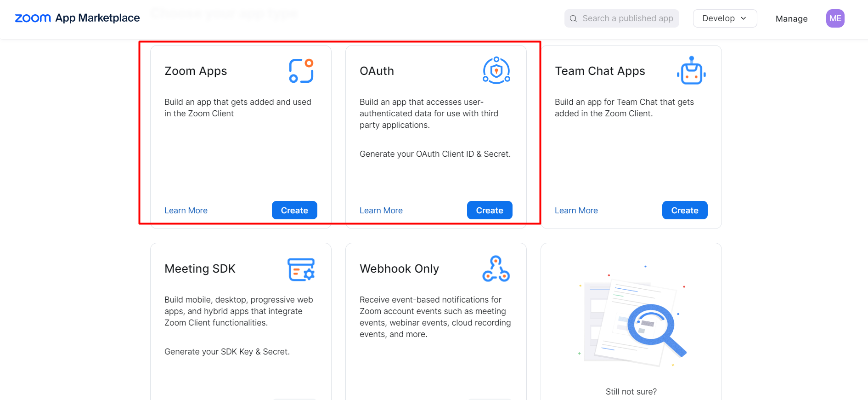Click the Webhook Only icon

click(496, 269)
